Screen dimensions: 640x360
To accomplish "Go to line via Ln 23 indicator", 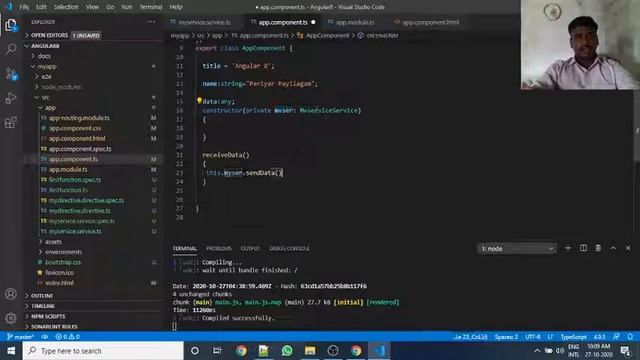I will click(x=470, y=337).
